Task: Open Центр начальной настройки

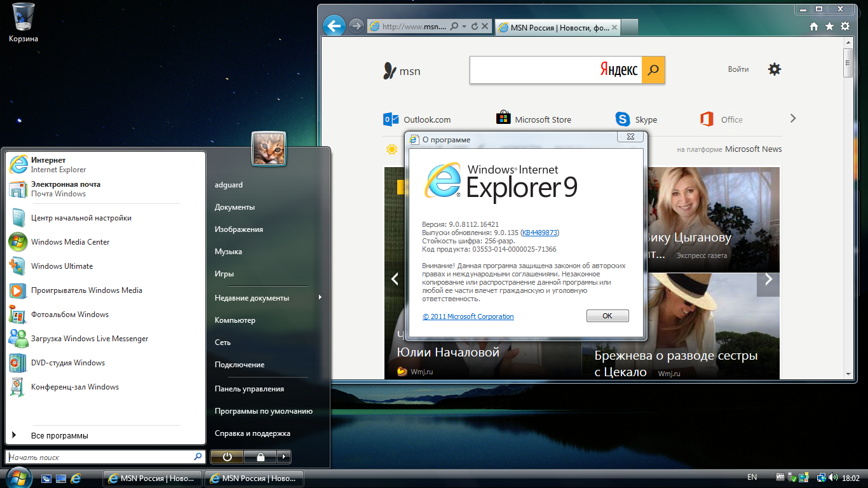Action: [x=105, y=218]
